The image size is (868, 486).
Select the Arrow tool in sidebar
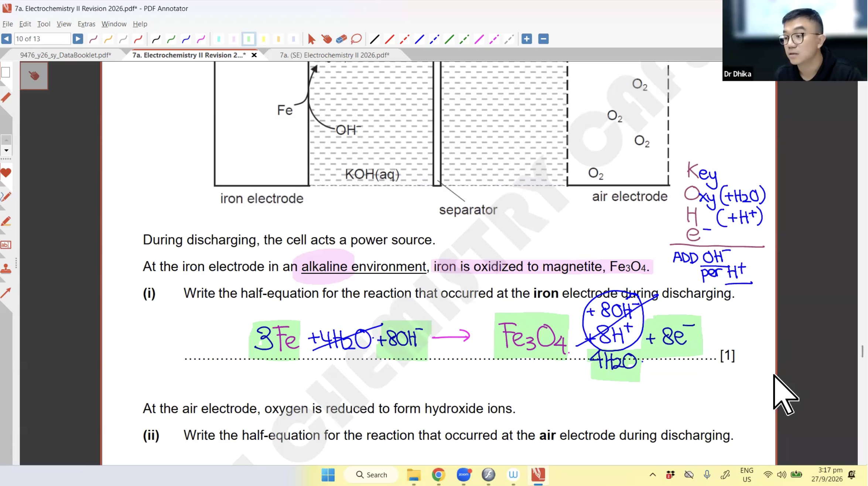(x=6, y=293)
